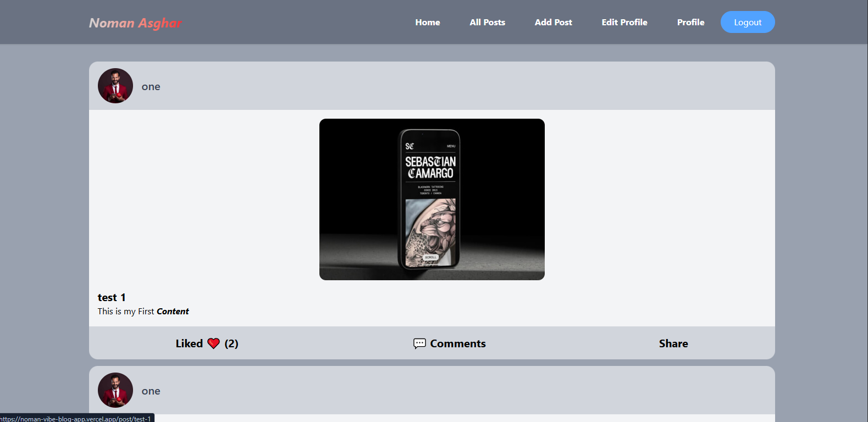Open All Posts in navigation
This screenshot has height=422, width=868.
click(x=487, y=22)
